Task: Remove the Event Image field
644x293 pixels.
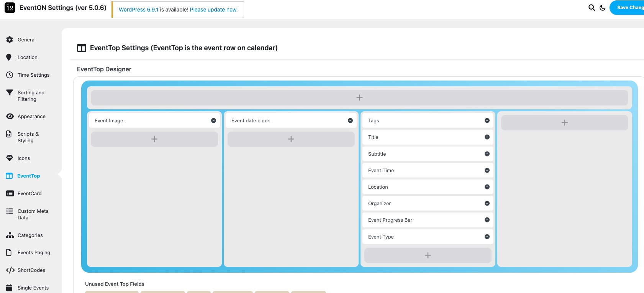Action: (x=213, y=120)
